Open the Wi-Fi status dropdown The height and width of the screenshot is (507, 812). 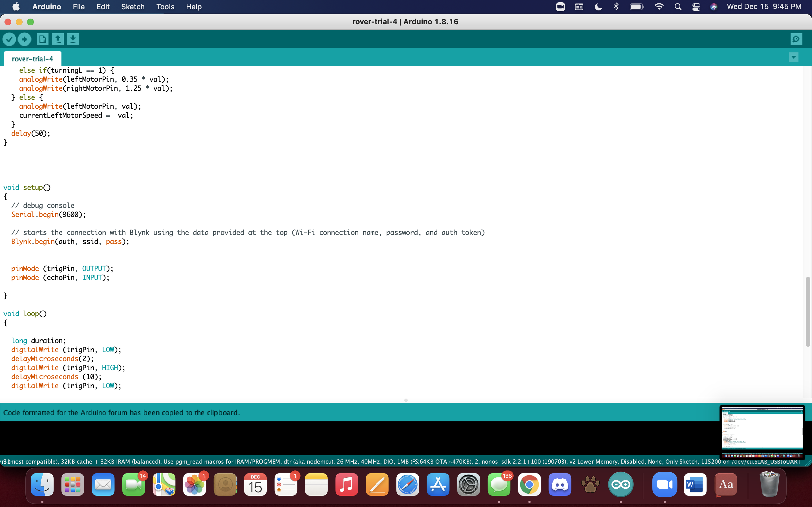coord(659,7)
